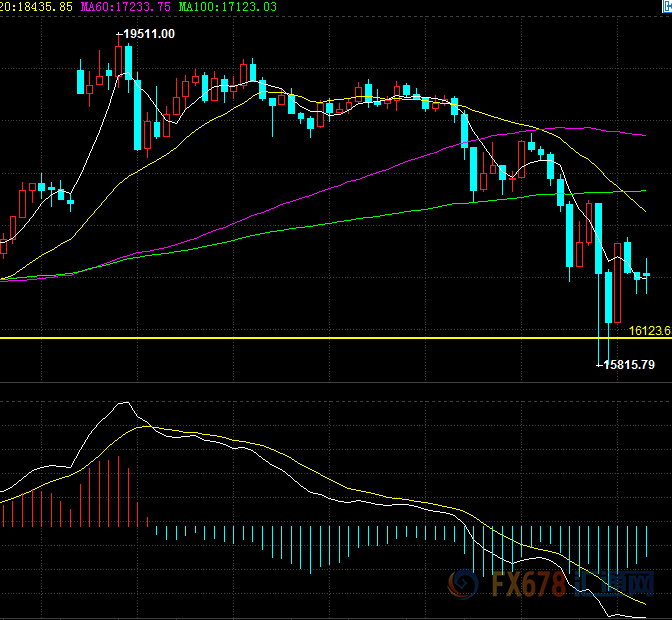The height and width of the screenshot is (620, 672).
Task: Select the green MA100 line at right edge
Action: (640, 190)
